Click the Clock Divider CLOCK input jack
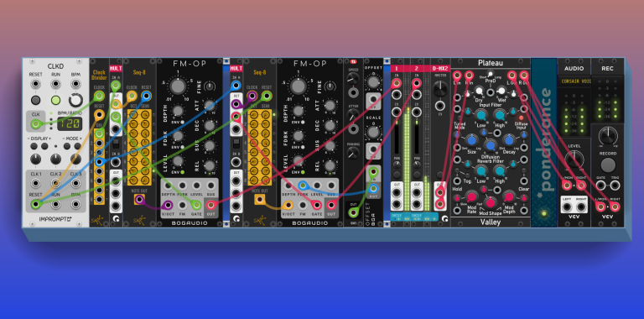 pos(99,97)
